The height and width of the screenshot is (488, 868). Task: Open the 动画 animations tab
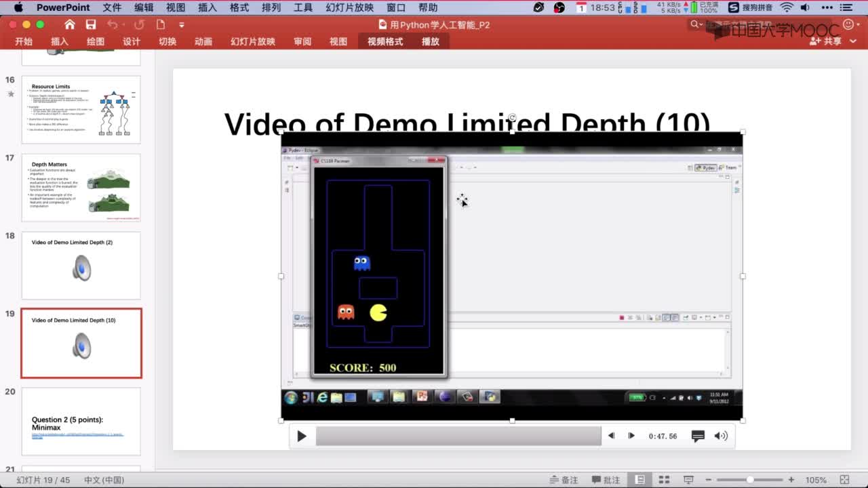[x=203, y=41]
